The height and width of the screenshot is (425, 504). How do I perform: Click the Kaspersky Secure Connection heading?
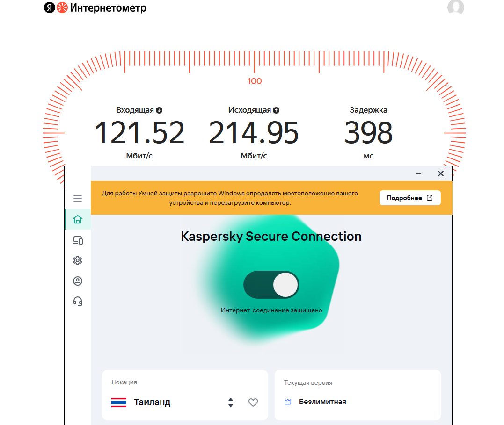(271, 237)
